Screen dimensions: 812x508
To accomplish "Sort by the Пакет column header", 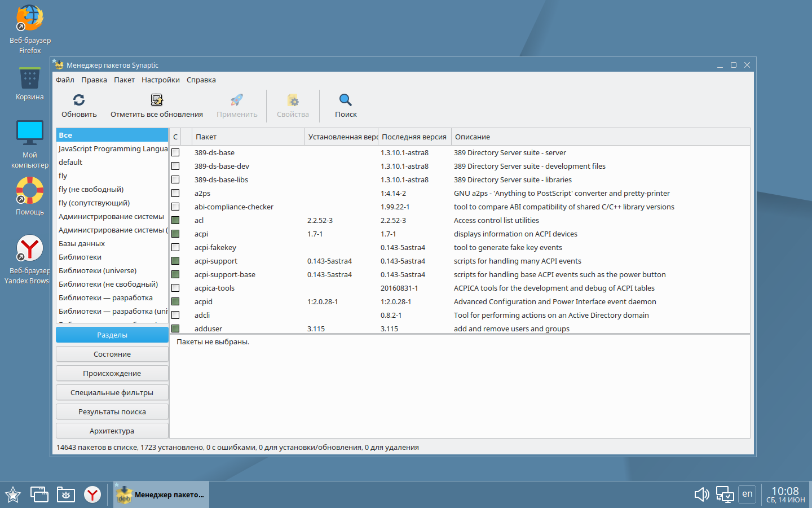I will [x=248, y=137].
